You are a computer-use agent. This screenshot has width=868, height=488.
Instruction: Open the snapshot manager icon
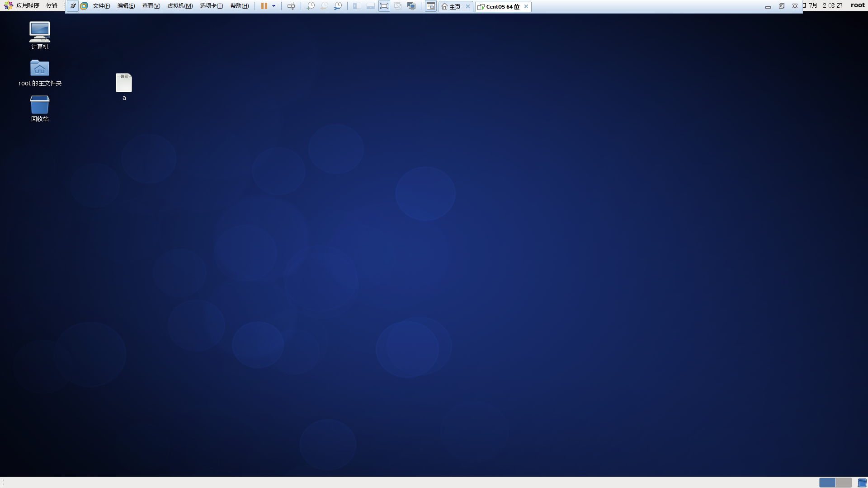pyautogui.click(x=338, y=6)
